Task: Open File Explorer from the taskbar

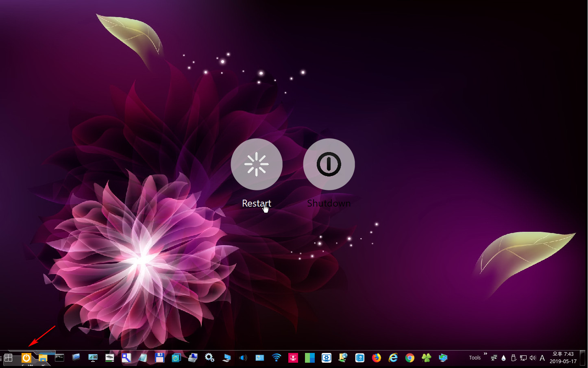Action: pyautogui.click(x=43, y=358)
